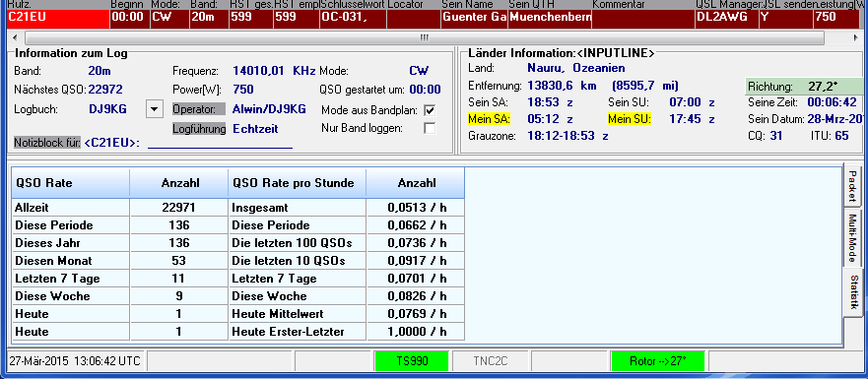Click the green TS990 status indicator
The image size is (868, 379).
(x=412, y=361)
